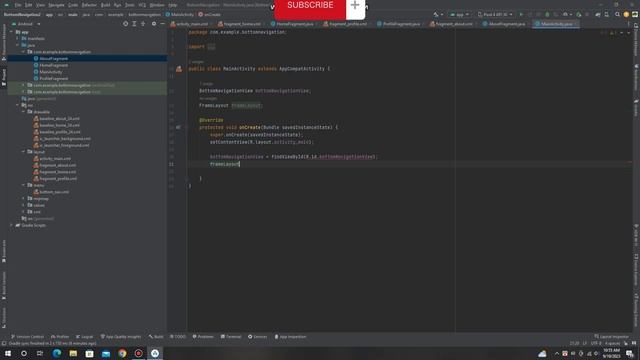The width and height of the screenshot is (640, 360).
Task: Open the Build menu
Action: pos(105,5)
